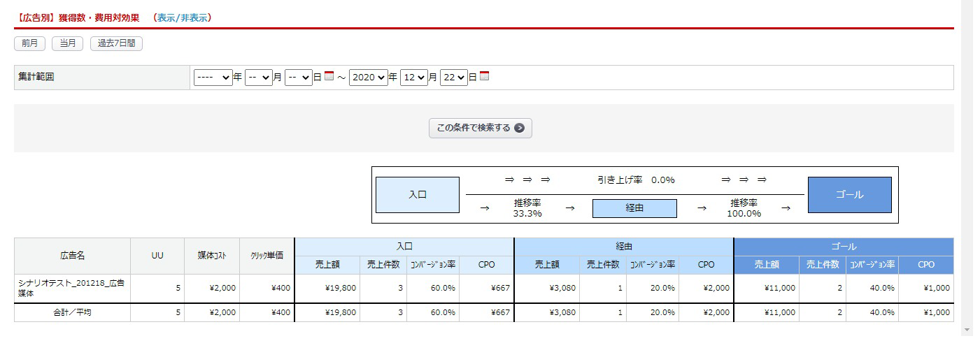Expand the end year dropdown showing 2020
980x350 pixels.
click(368, 78)
